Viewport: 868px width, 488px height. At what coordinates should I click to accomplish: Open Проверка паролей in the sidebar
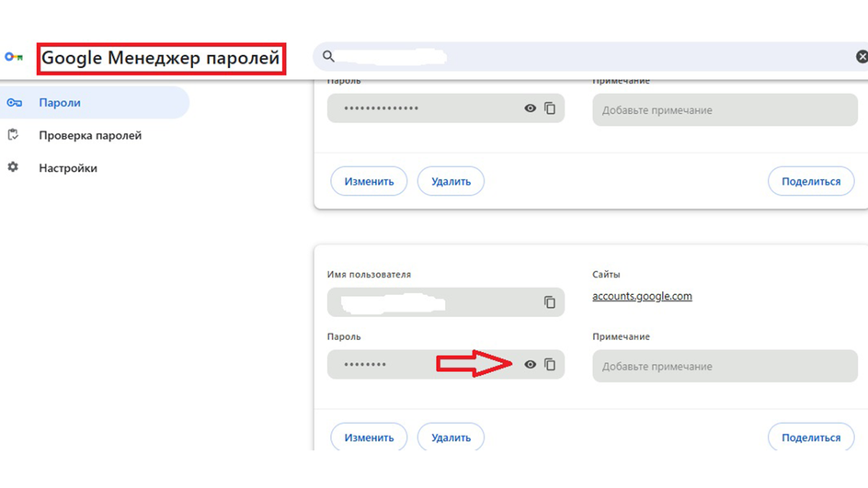coord(90,135)
